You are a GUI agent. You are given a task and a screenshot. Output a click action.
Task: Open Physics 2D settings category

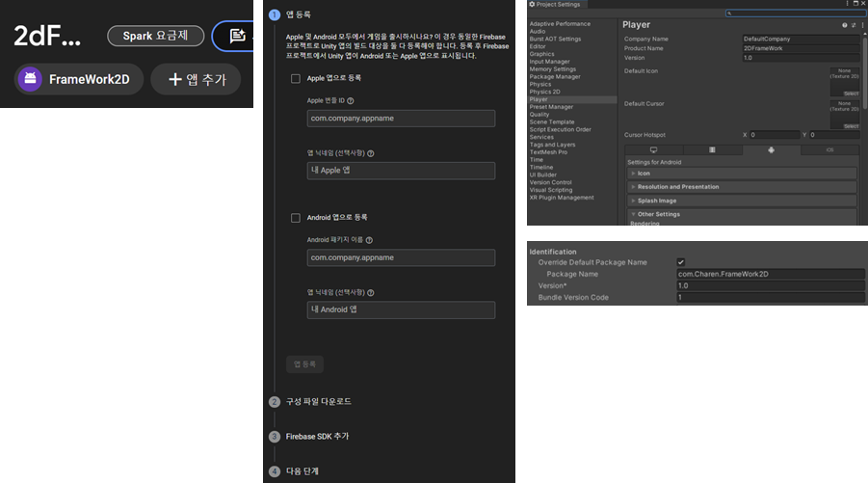click(544, 92)
